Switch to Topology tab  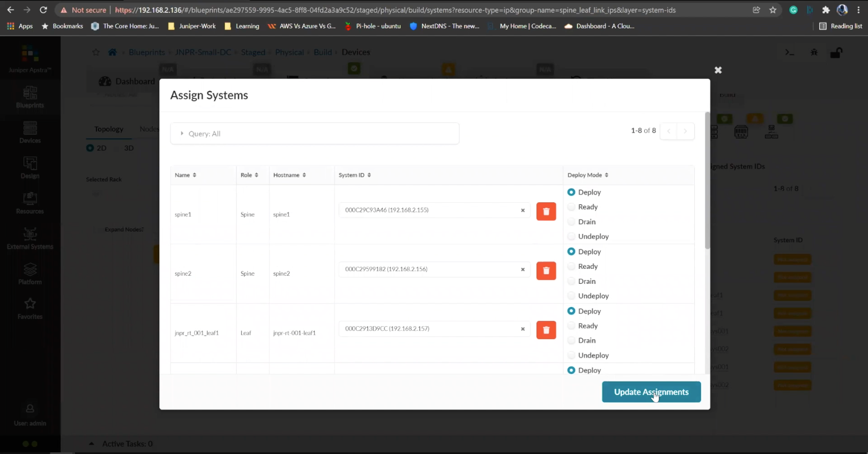109,129
